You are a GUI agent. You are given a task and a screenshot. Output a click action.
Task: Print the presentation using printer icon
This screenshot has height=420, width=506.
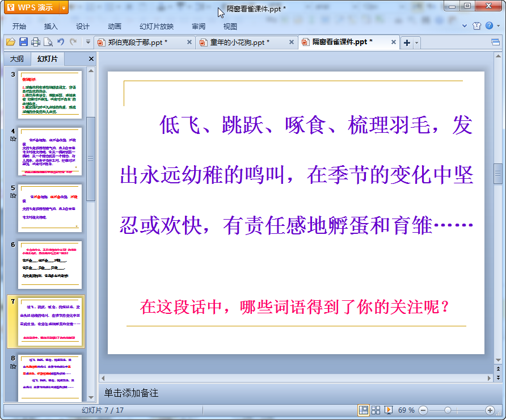click(x=36, y=42)
